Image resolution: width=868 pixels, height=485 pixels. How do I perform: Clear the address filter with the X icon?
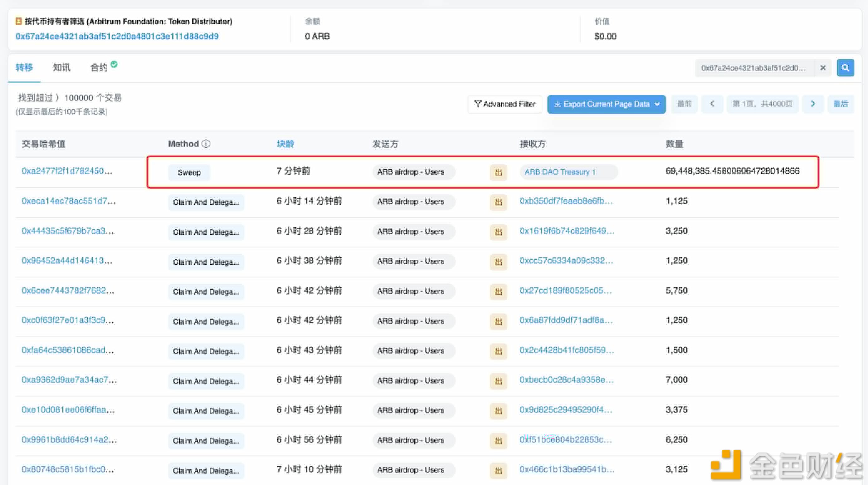tap(823, 68)
